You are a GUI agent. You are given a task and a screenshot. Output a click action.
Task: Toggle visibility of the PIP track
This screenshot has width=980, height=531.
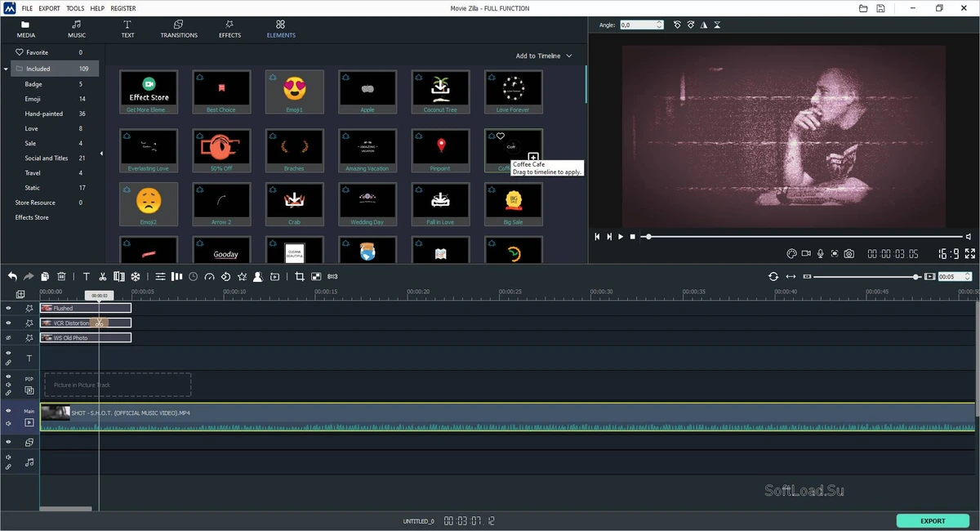click(9, 377)
